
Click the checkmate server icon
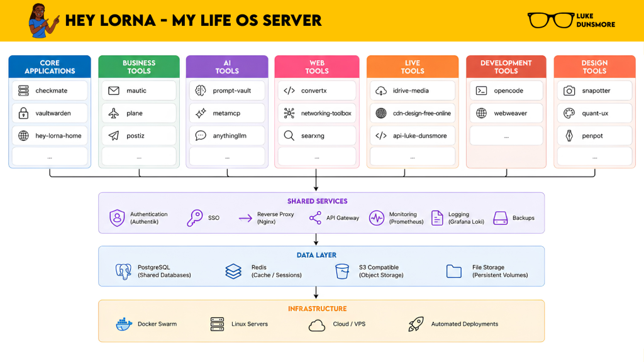(23, 90)
